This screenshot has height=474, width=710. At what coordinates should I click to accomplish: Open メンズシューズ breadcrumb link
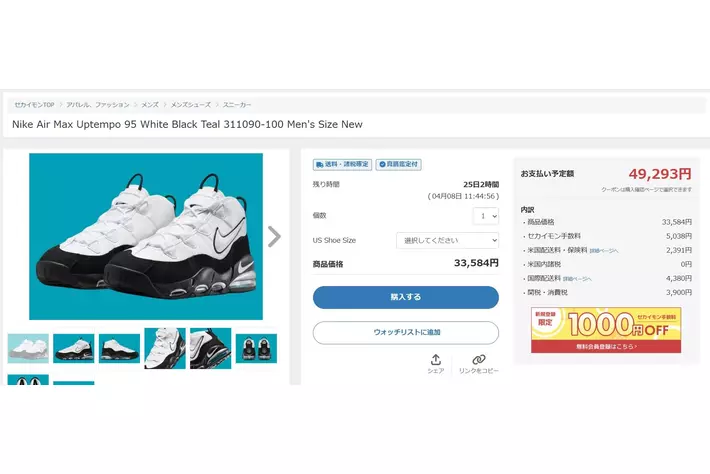pyautogui.click(x=190, y=104)
